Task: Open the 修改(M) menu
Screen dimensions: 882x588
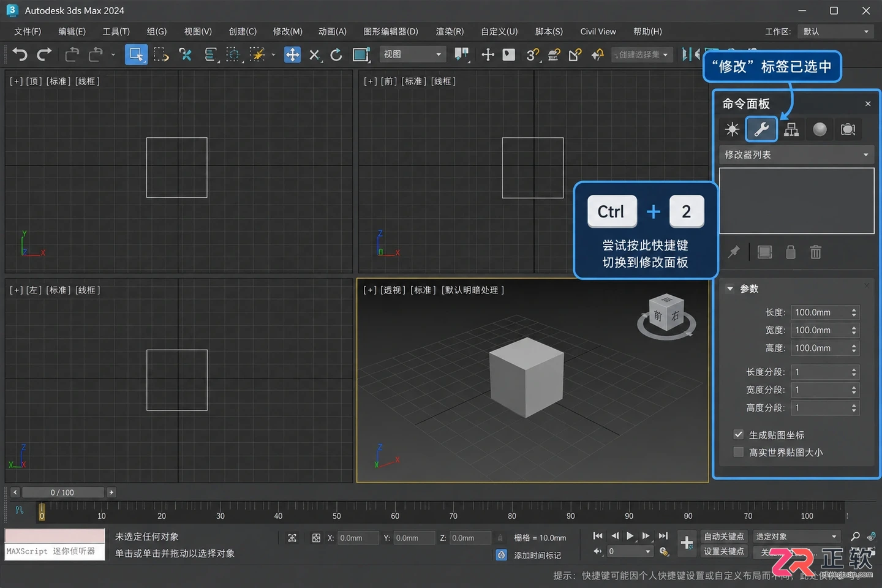Action: pos(287,31)
